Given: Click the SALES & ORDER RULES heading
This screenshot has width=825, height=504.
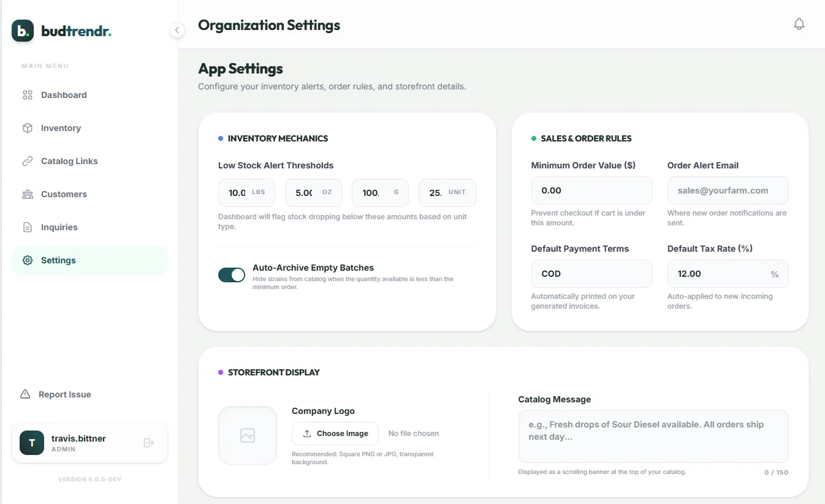Looking at the screenshot, I should pyautogui.click(x=586, y=138).
